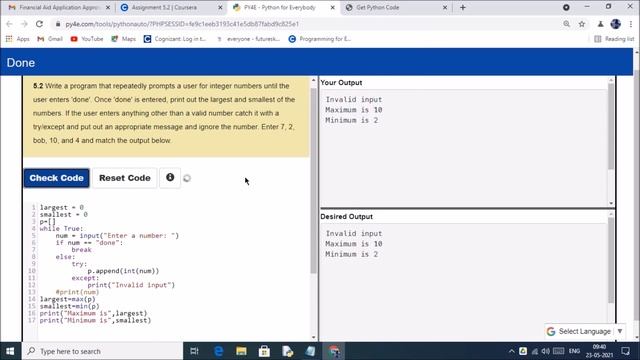The width and height of the screenshot is (640, 360).
Task: Click 'Maximum is 10' in Your Output
Action: pyautogui.click(x=354, y=110)
